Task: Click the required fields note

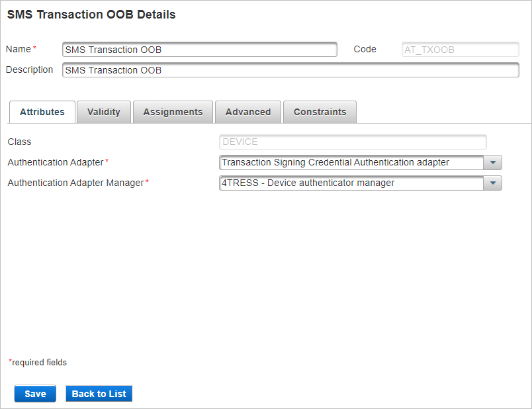Action: pos(37,362)
